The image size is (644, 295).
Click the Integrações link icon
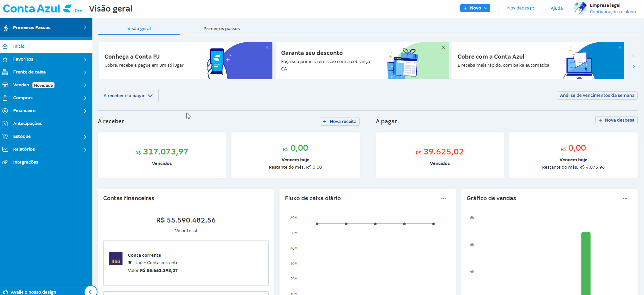click(x=5, y=162)
